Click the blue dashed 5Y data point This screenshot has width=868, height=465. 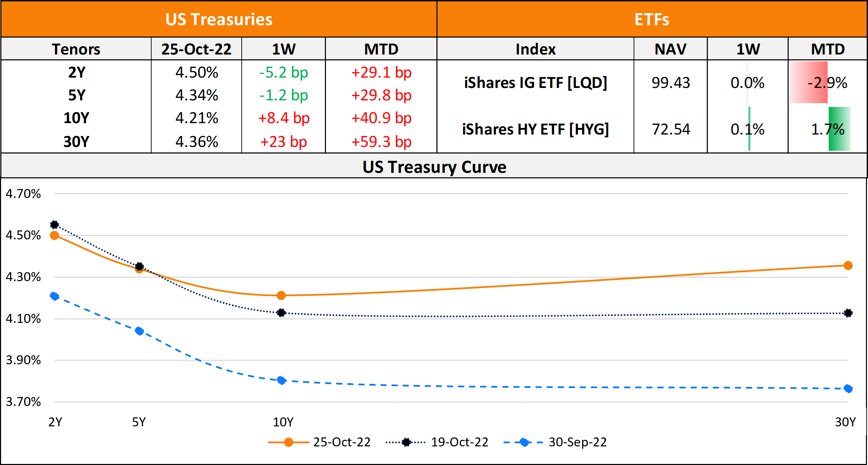tap(139, 331)
